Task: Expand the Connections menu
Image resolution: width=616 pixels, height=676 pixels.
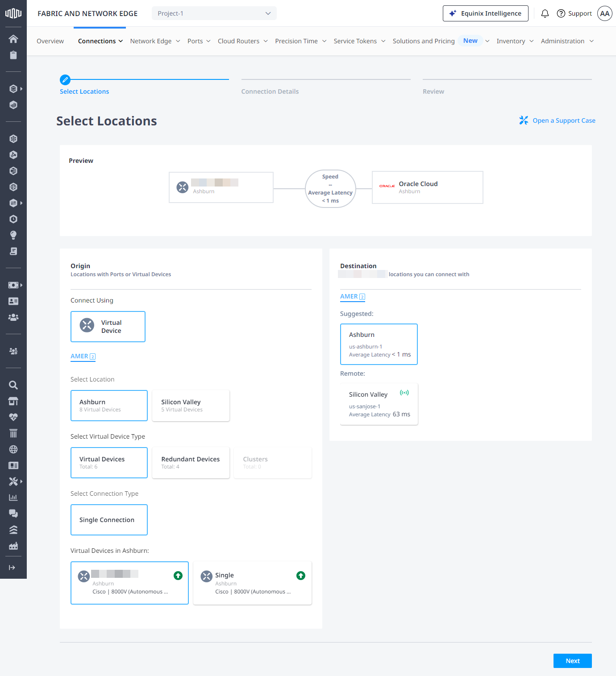Action: 100,41
